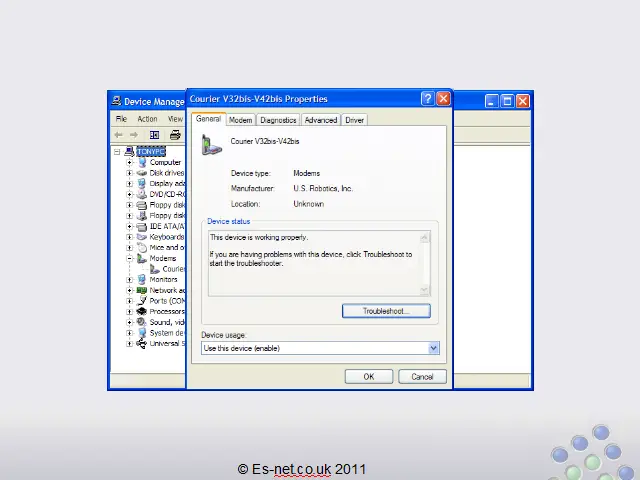This screenshot has height=480, width=640.
Task: Click Device status scrollbar down arrow
Action: (x=424, y=290)
